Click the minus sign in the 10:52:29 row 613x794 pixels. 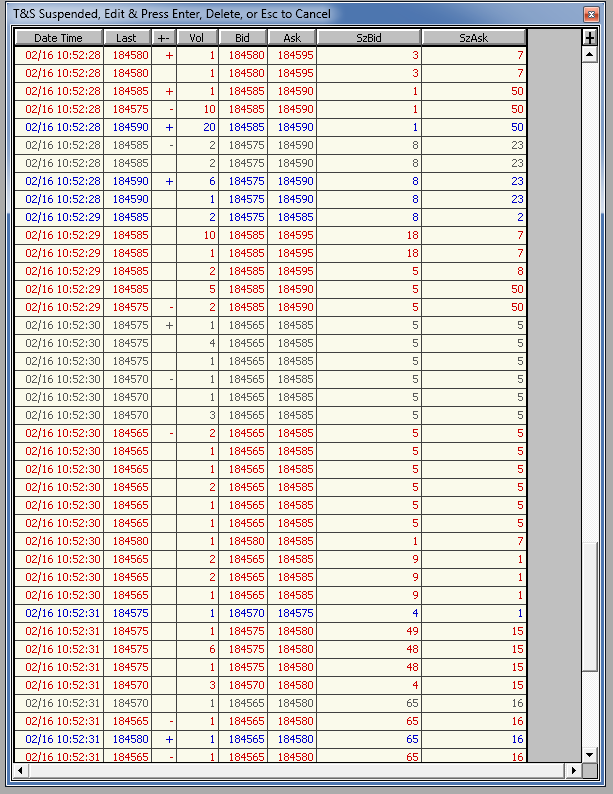tap(171, 307)
